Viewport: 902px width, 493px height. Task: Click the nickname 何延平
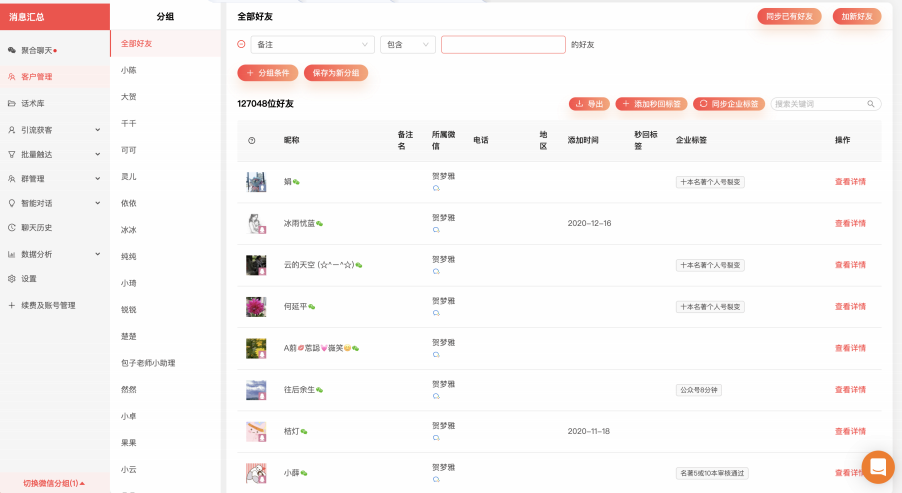pyautogui.click(x=295, y=307)
